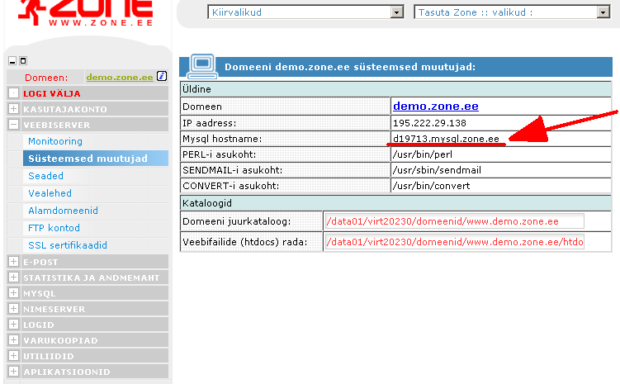The height and width of the screenshot is (384, 620).
Task: Click the Kataloogid section header
Action: click(396, 203)
